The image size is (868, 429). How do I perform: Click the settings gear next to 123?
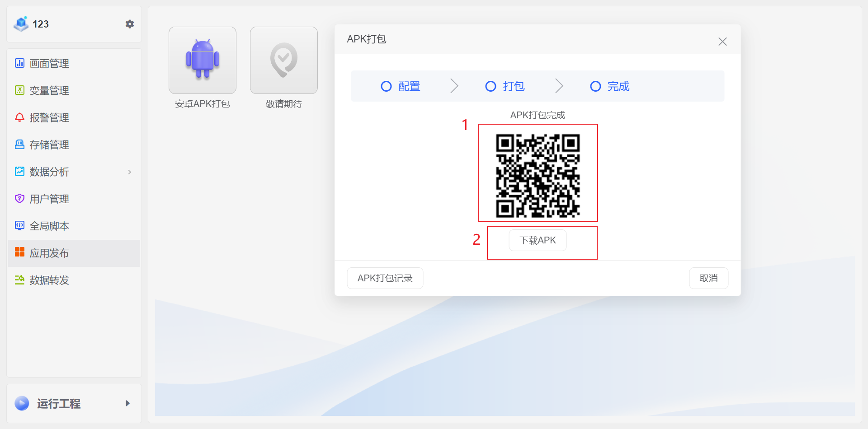point(130,24)
